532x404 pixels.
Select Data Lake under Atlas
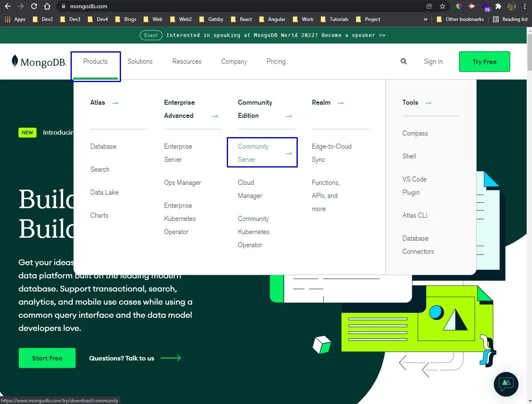tap(104, 193)
